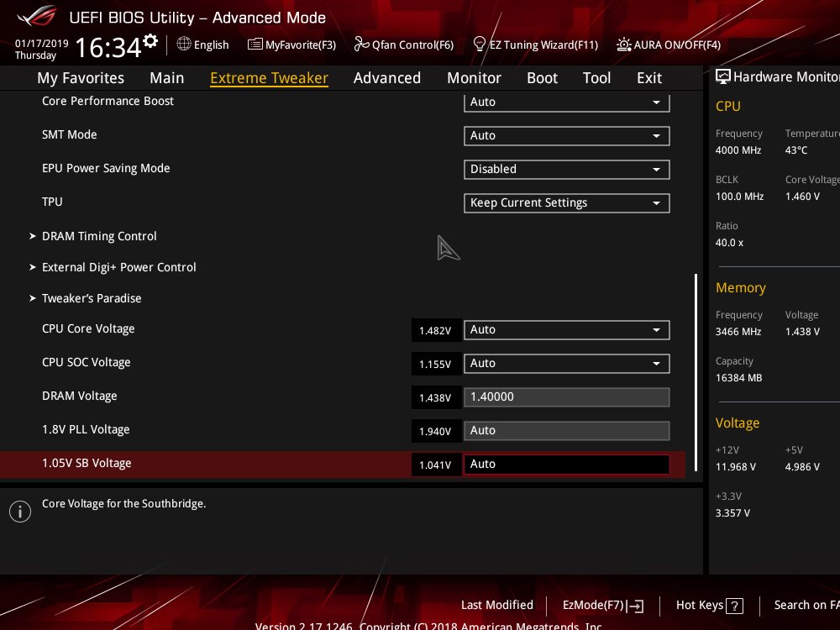Viewport: 840px width, 630px height.
Task: Open the Core Performance Boost dropdown
Action: pyautogui.click(x=566, y=102)
